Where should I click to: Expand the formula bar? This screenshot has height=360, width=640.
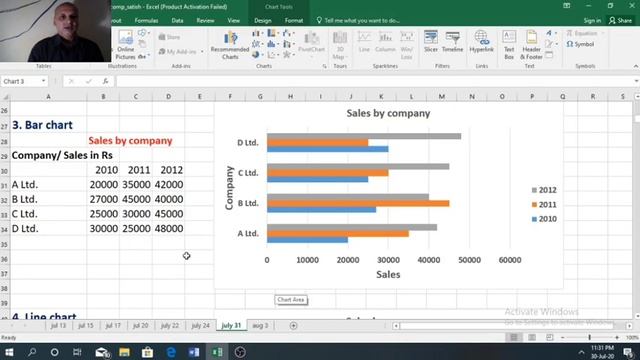pos(636,81)
